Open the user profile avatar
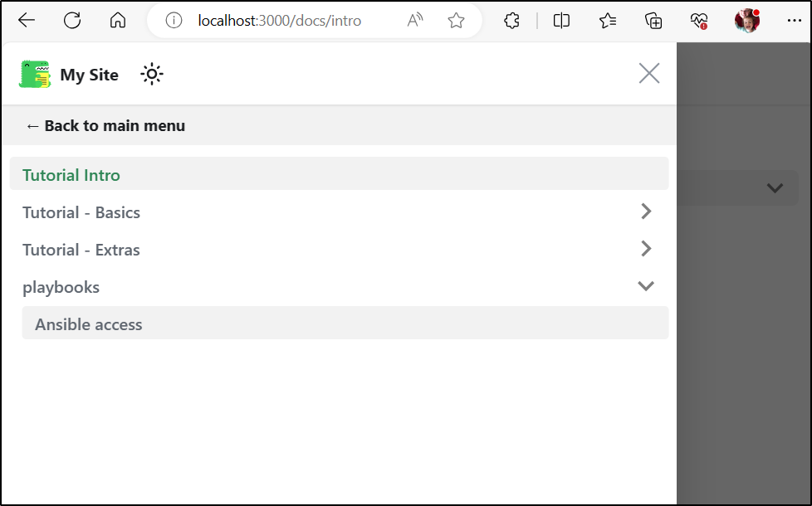The height and width of the screenshot is (506, 812). [x=746, y=21]
